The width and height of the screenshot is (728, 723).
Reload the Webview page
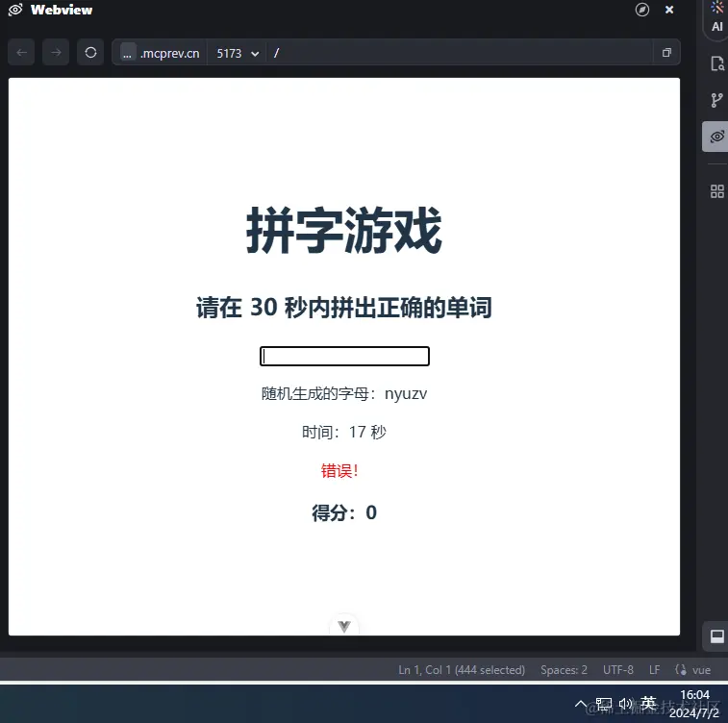[x=90, y=53]
